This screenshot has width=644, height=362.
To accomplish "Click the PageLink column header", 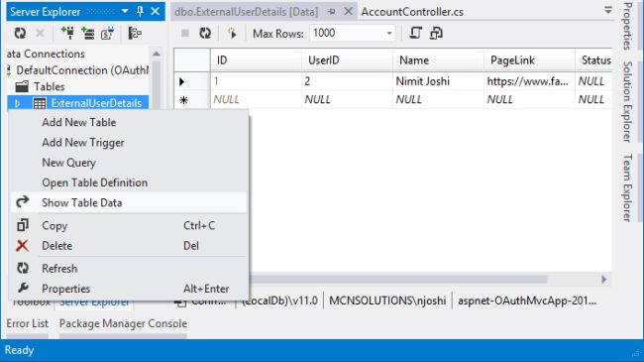I will pyautogui.click(x=529, y=60).
